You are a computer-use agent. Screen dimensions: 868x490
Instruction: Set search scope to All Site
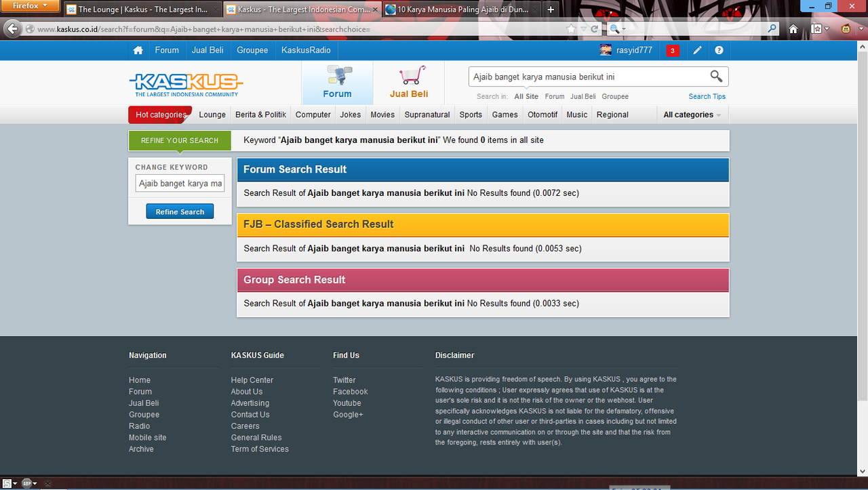(x=526, y=96)
